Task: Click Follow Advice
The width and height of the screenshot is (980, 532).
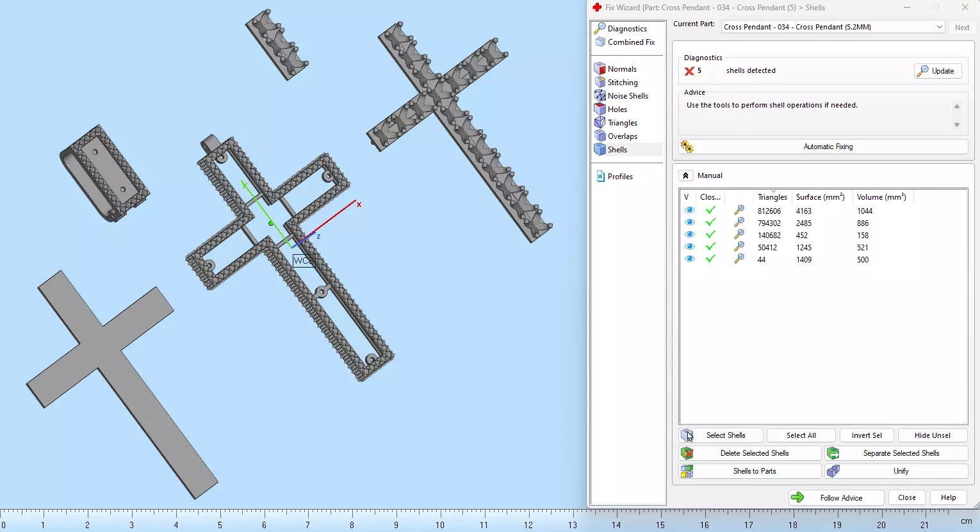Action: (x=837, y=498)
